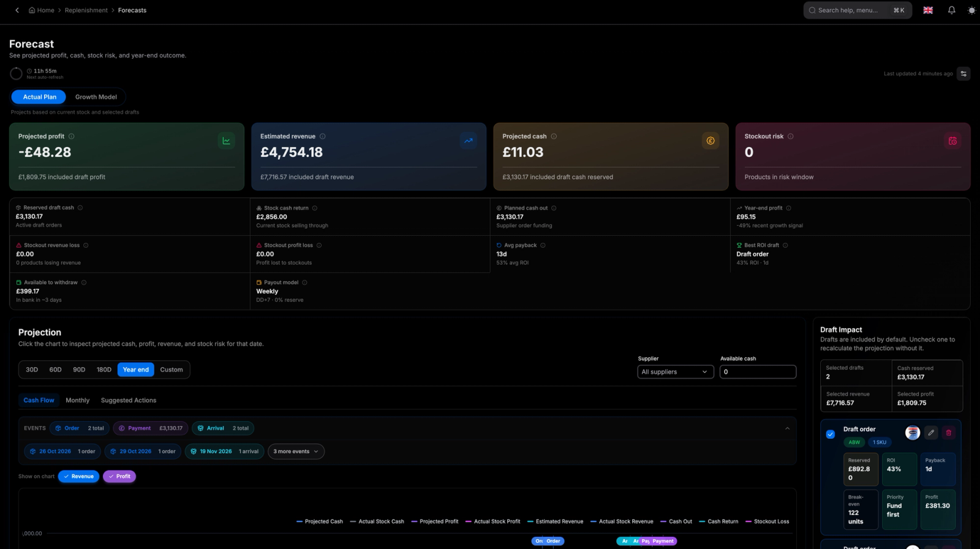Image resolution: width=980 pixels, height=549 pixels.
Task: Edit the first Draft order with pencil
Action: pyautogui.click(x=931, y=433)
